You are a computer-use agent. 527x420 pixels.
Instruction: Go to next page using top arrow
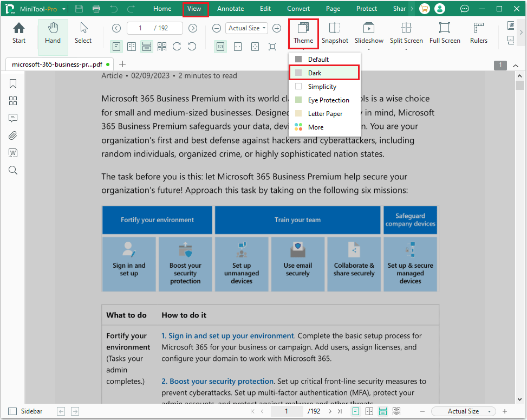tap(193, 28)
